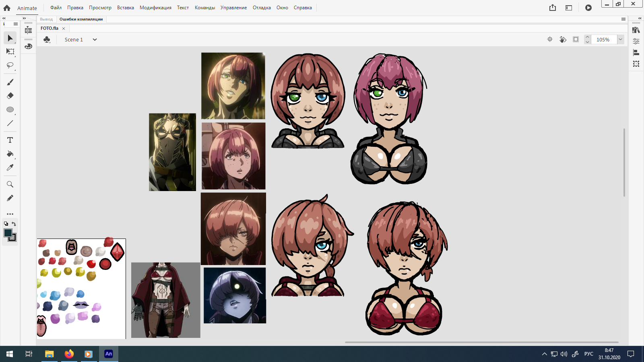Toggle clip content outside the stage
Viewport: 644px width, 362px height.
576,39
